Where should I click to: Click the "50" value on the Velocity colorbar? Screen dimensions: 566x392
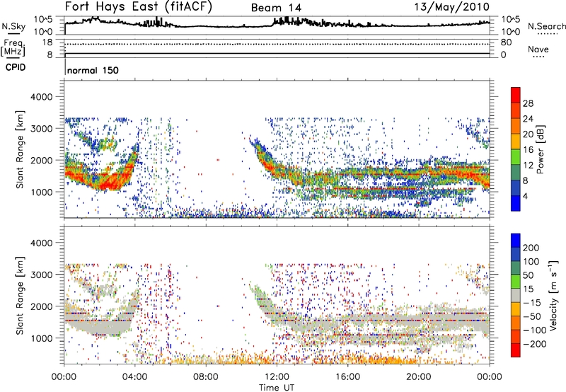pyautogui.click(x=528, y=275)
